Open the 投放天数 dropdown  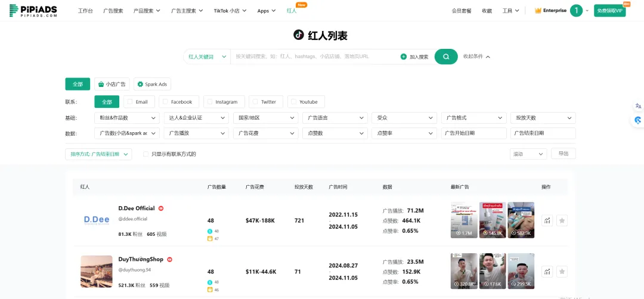click(x=543, y=118)
